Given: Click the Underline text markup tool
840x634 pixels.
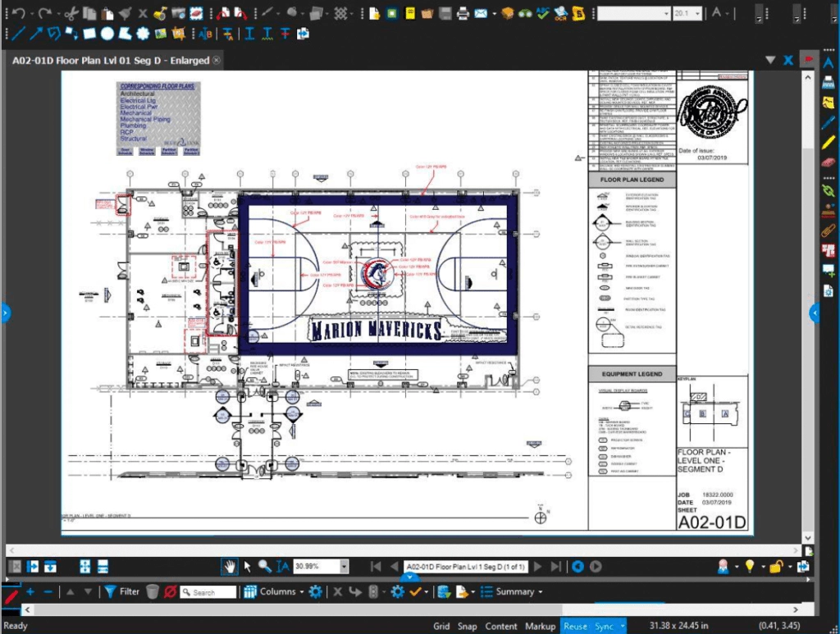Looking at the screenshot, I should (249, 34).
